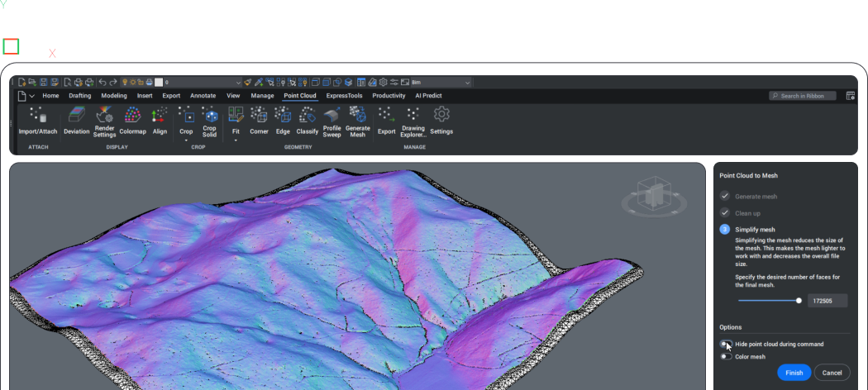Click the Match Properties paintbrush icon
868x390 pixels.
coord(247,83)
